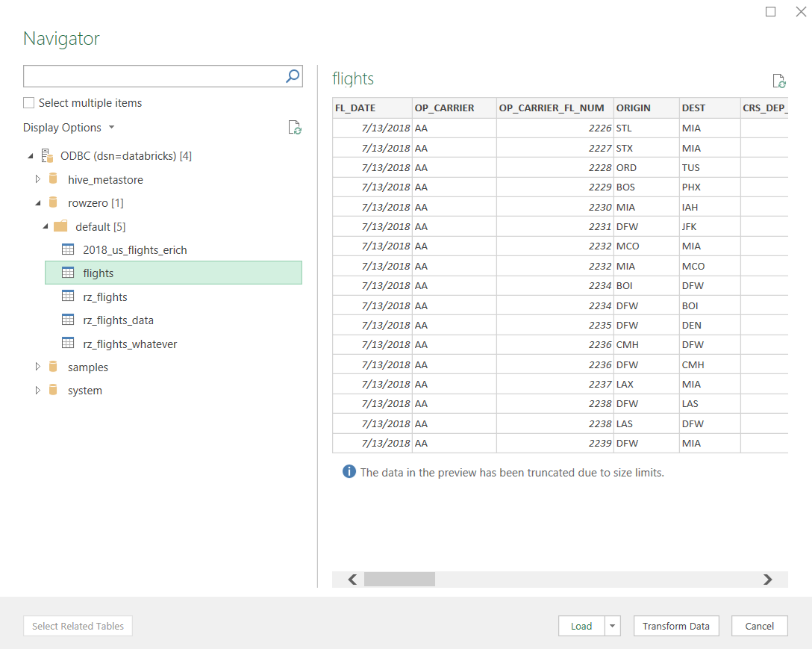This screenshot has width=812, height=649.
Task: Click the search magnifier icon
Action: (x=293, y=75)
